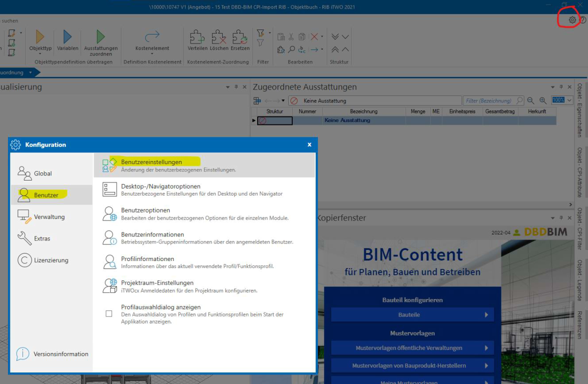Screen dimensions: 588x384
Task: Open the settings gear icon at top right
Action: (572, 20)
